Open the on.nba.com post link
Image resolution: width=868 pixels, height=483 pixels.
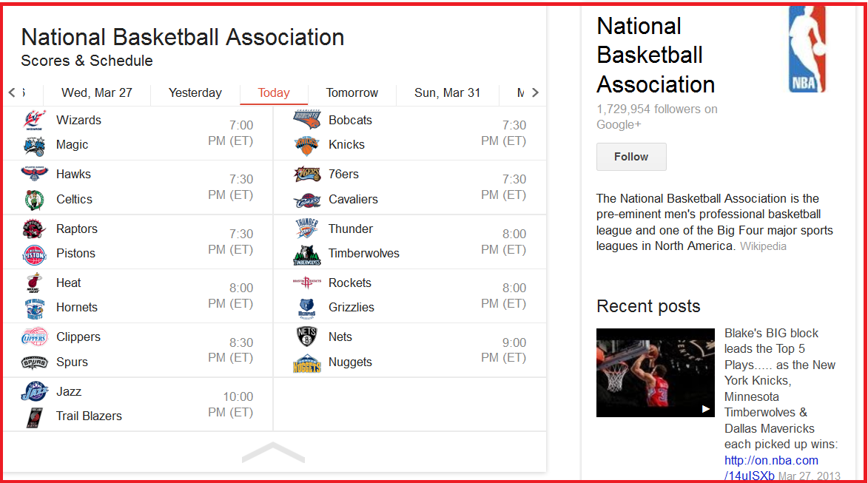coord(771,467)
